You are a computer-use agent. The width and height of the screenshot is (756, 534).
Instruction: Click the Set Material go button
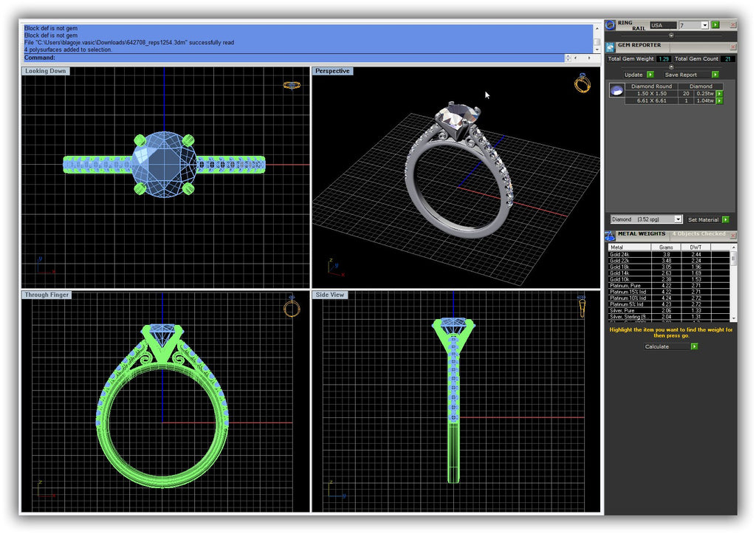click(x=726, y=219)
